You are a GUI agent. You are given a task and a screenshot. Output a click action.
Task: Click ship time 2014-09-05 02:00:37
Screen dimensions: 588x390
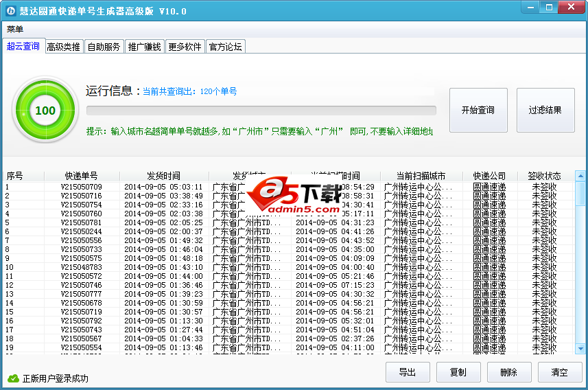click(163, 231)
